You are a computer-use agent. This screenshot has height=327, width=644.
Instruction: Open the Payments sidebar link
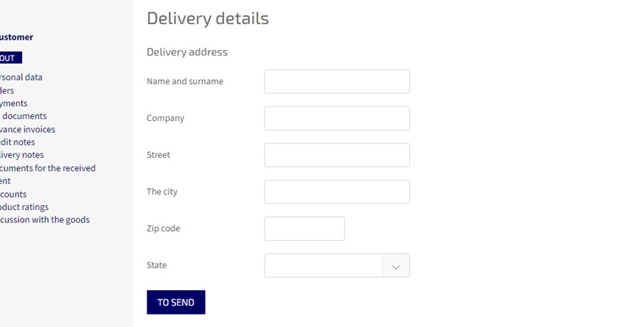(14, 103)
